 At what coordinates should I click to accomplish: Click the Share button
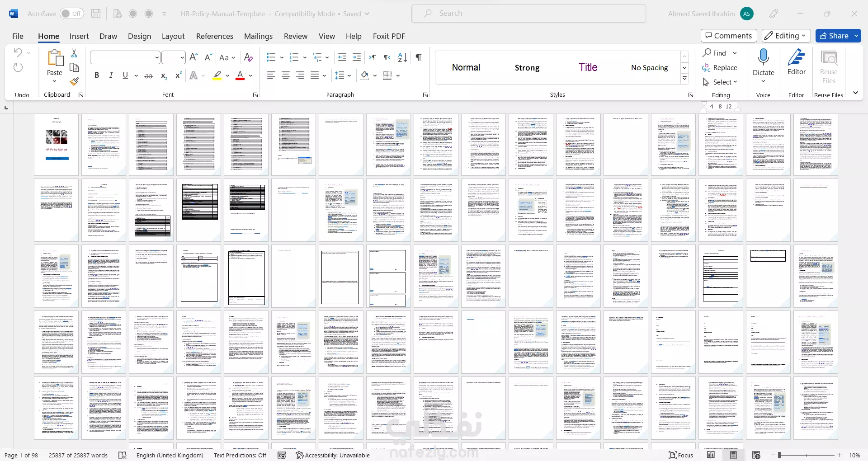click(835, 36)
